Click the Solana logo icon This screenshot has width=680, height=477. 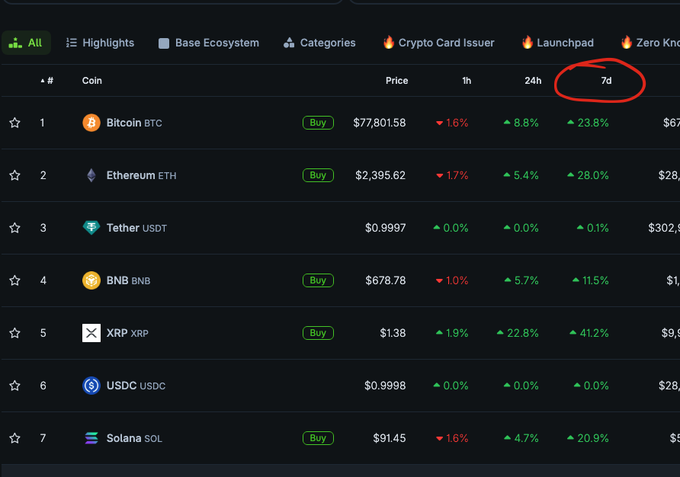91,438
